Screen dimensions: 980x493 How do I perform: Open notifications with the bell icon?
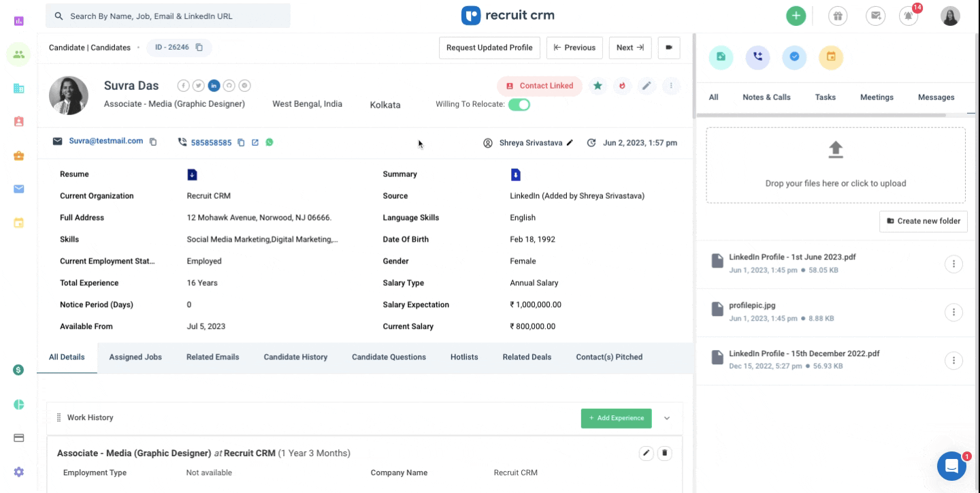pos(909,15)
